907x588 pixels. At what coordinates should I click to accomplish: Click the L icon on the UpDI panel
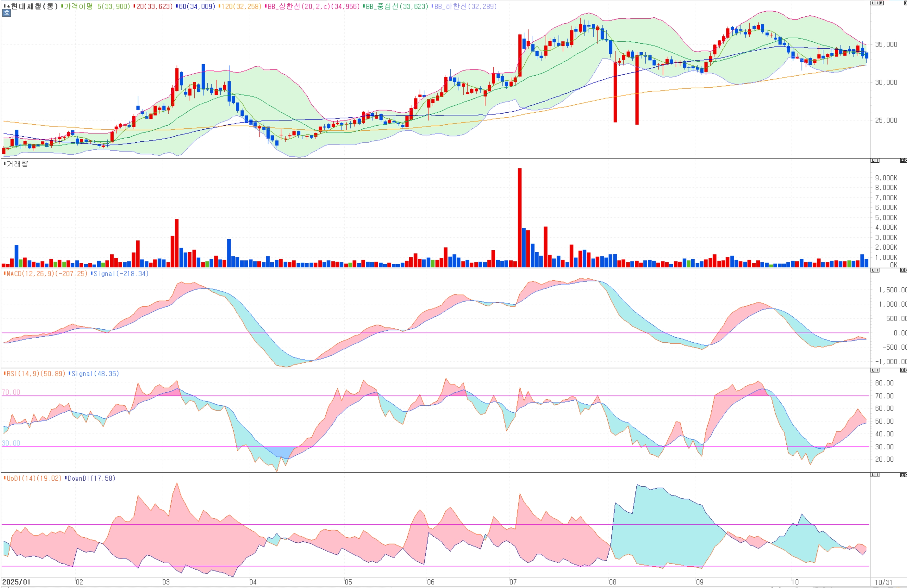tap(873, 475)
